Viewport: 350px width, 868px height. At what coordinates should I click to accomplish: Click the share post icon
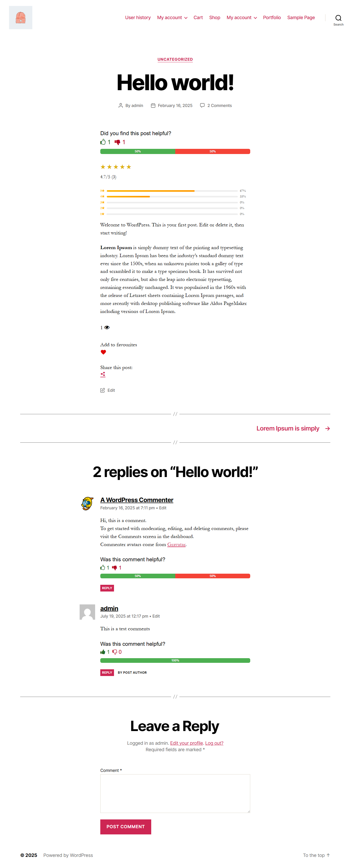click(103, 374)
